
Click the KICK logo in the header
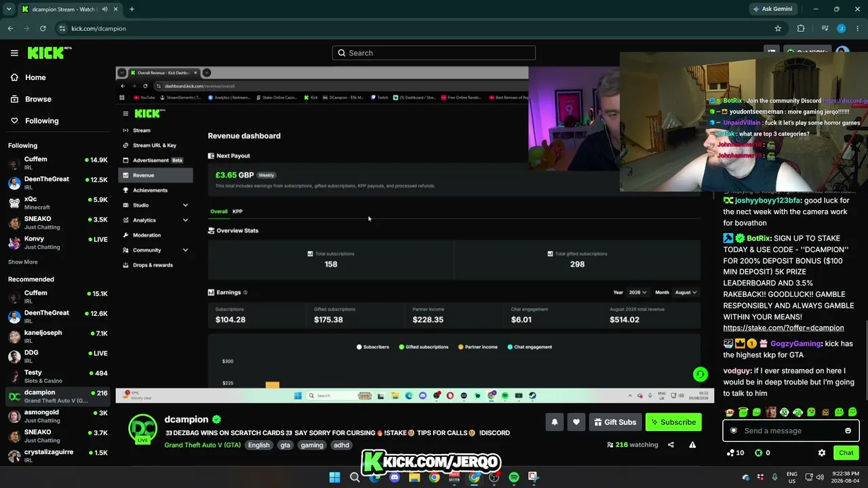(50, 53)
